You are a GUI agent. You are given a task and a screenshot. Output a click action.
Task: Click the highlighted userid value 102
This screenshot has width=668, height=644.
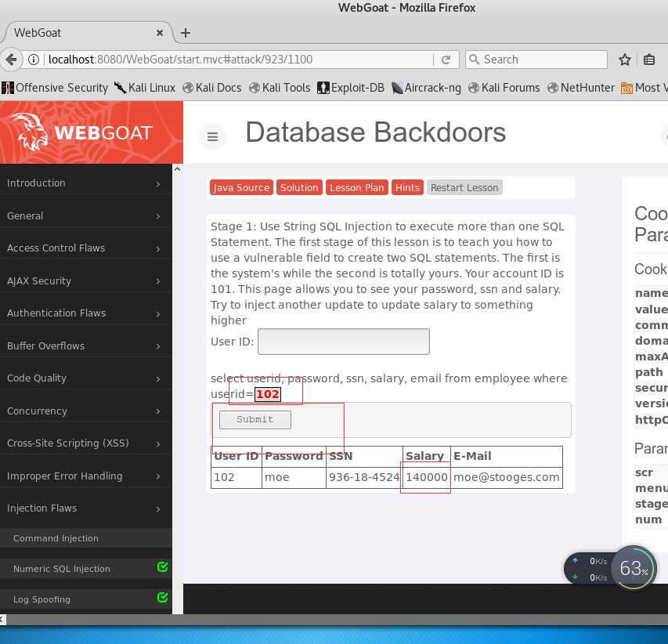(x=268, y=394)
